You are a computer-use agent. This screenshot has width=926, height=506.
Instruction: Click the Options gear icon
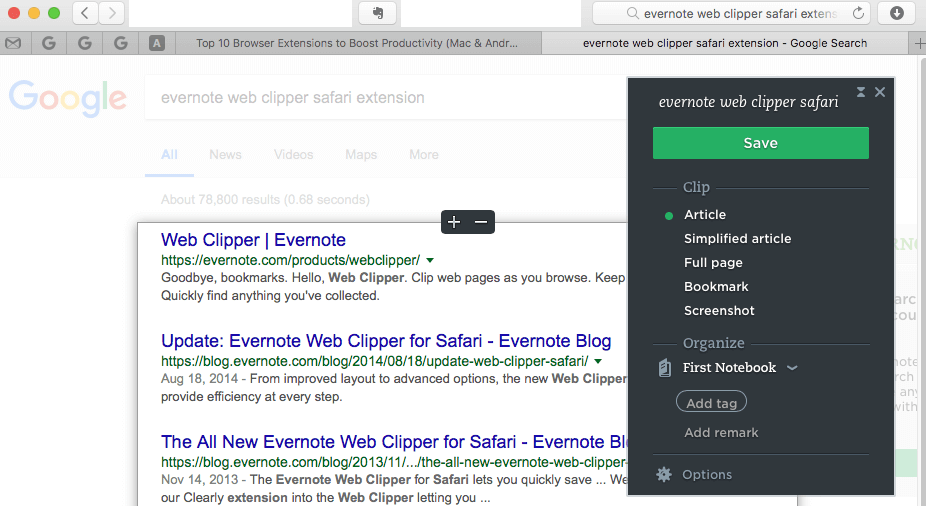664,475
